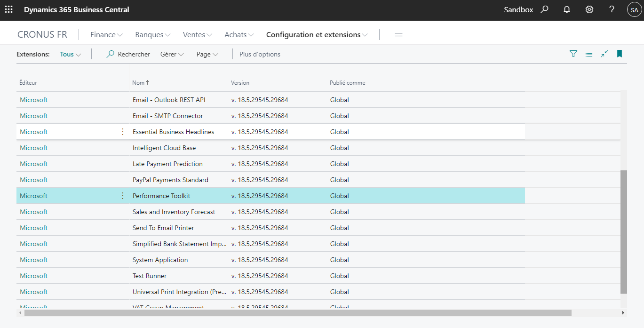The image size is (644, 328).
Task: Open the app launcher waffle icon
Action: coord(9,9)
